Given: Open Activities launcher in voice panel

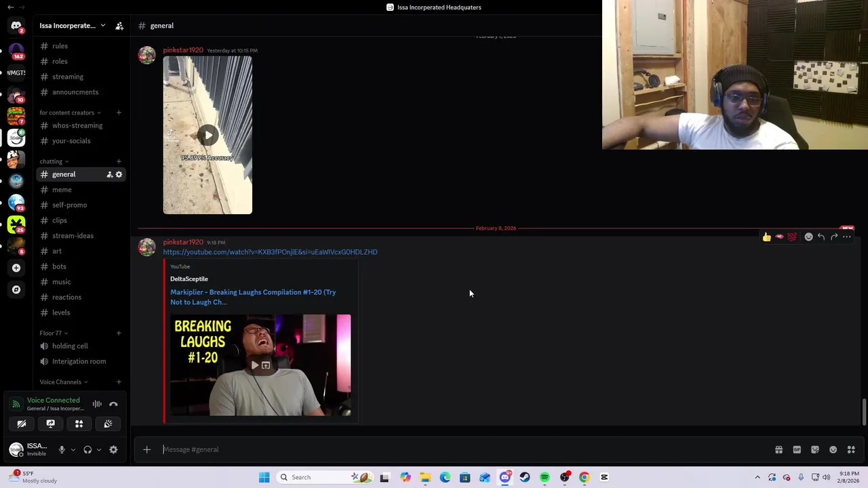Looking at the screenshot, I should pyautogui.click(x=79, y=424).
